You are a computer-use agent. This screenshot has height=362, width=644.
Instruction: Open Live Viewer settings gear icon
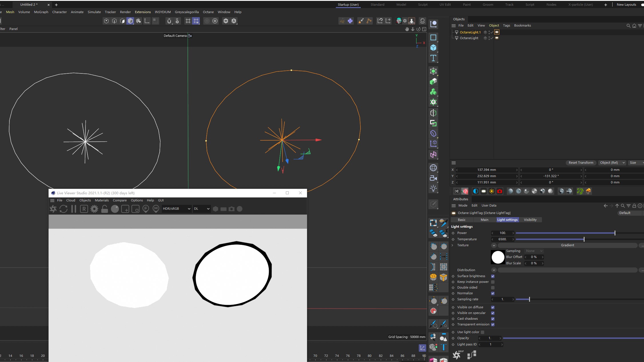pyautogui.click(x=94, y=209)
